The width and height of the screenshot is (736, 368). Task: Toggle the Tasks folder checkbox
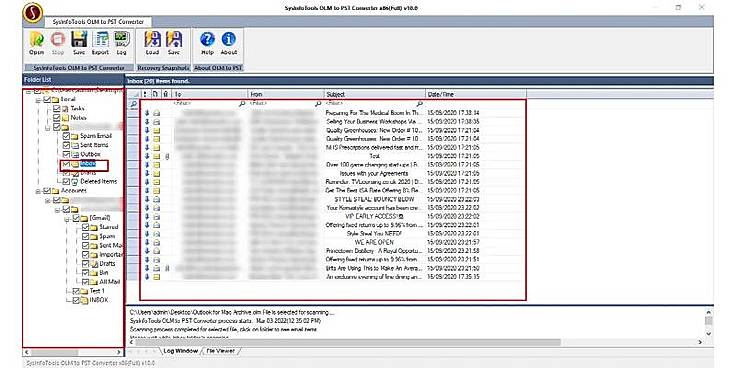pyautogui.click(x=57, y=108)
